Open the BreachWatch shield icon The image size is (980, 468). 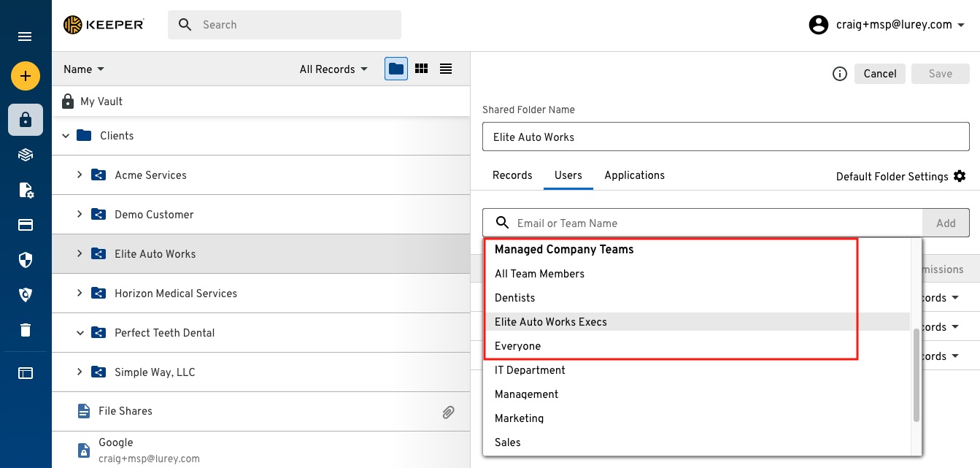[26, 294]
